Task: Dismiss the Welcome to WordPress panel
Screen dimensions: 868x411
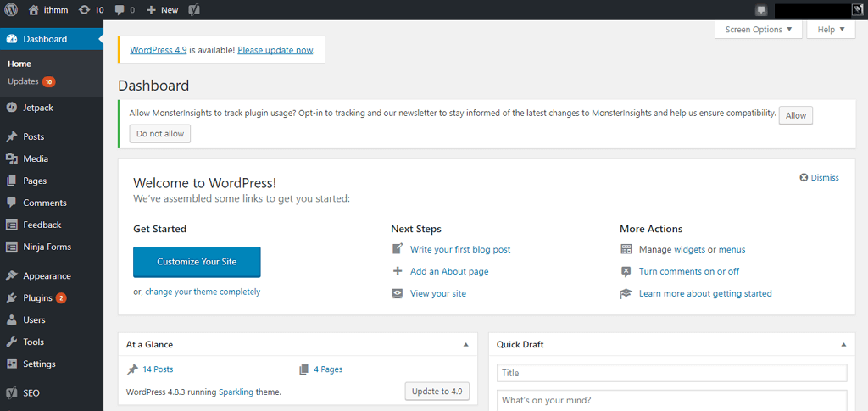Action: pos(820,178)
